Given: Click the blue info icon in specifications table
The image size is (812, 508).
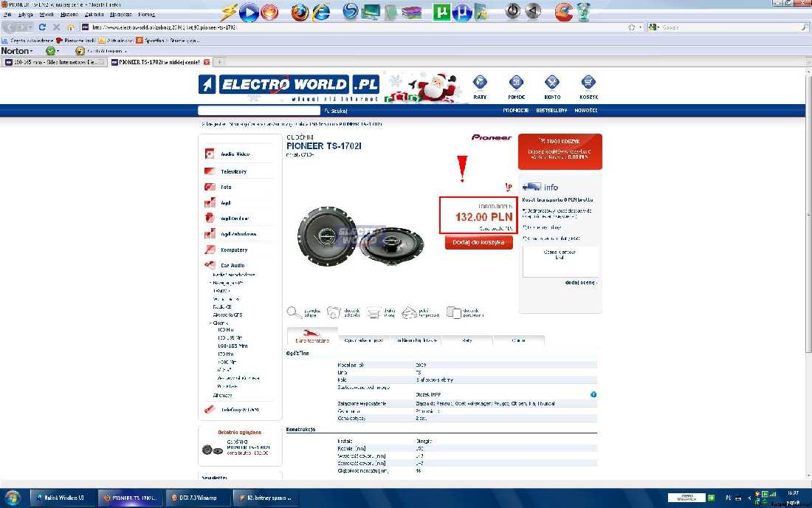Looking at the screenshot, I should [593, 394].
